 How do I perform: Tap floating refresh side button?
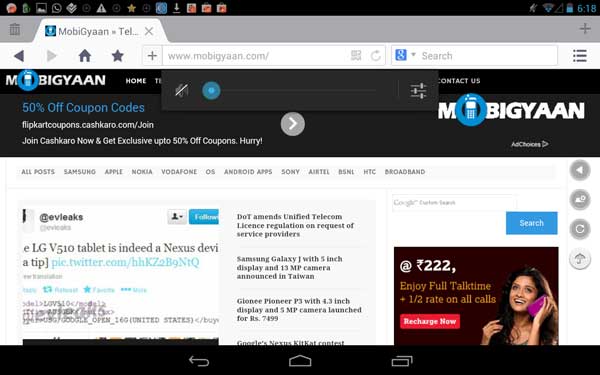(x=580, y=229)
